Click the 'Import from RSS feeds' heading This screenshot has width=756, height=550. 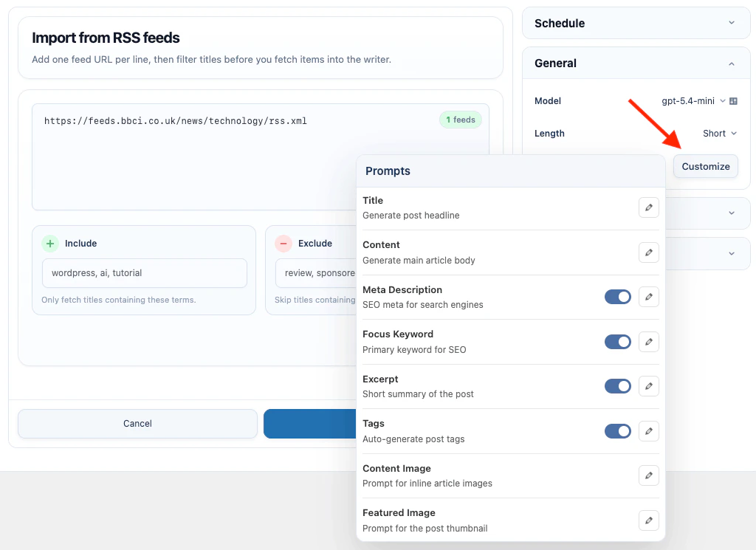[106, 38]
